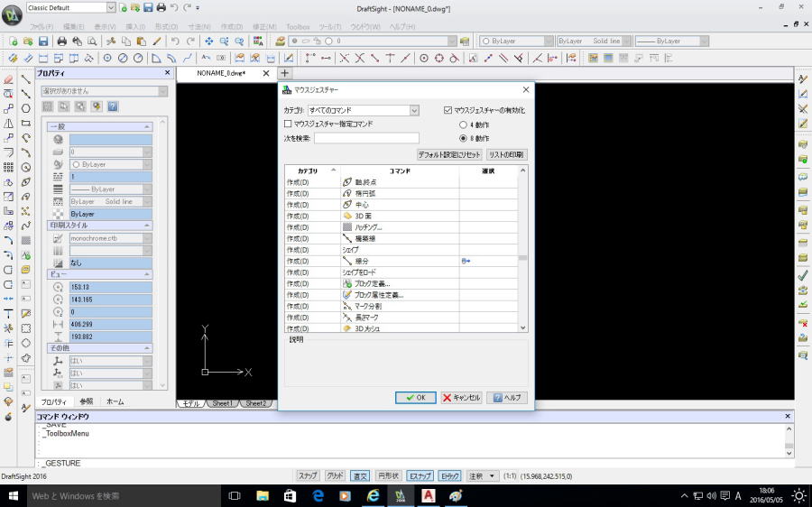Toggle the スナップ status bar button

click(x=308, y=476)
